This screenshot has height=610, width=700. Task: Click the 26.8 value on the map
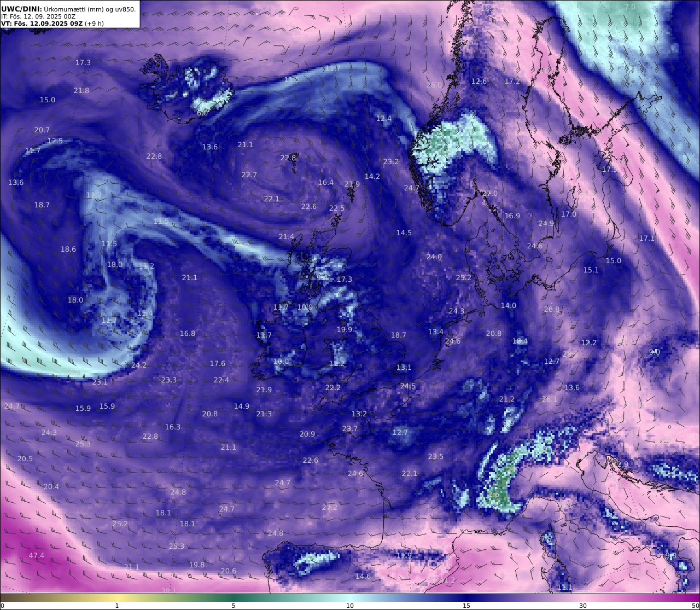[x=552, y=309]
